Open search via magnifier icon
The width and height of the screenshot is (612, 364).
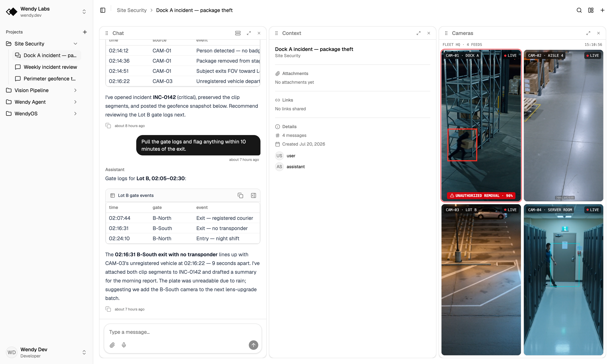pos(579,10)
